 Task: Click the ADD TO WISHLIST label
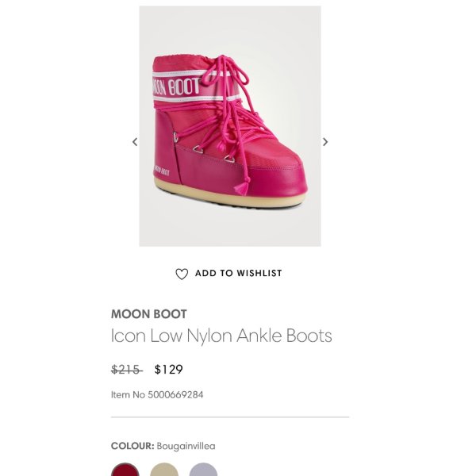[x=238, y=273]
